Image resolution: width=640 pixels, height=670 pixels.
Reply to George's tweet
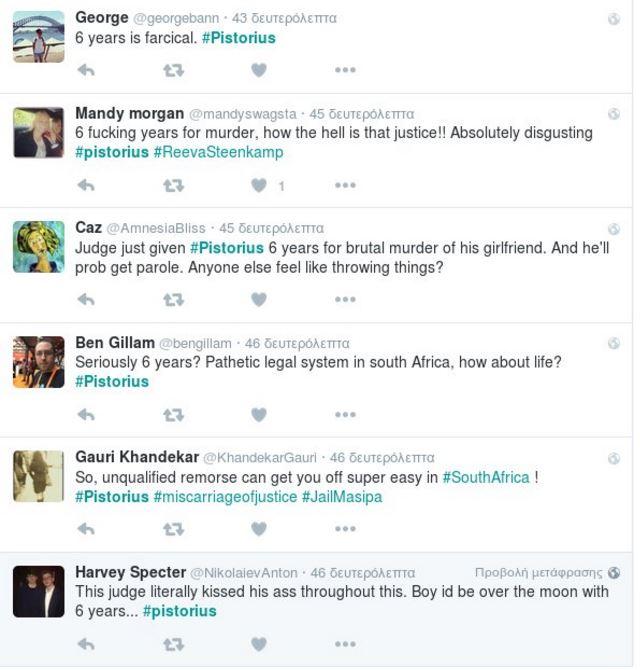(x=86, y=70)
